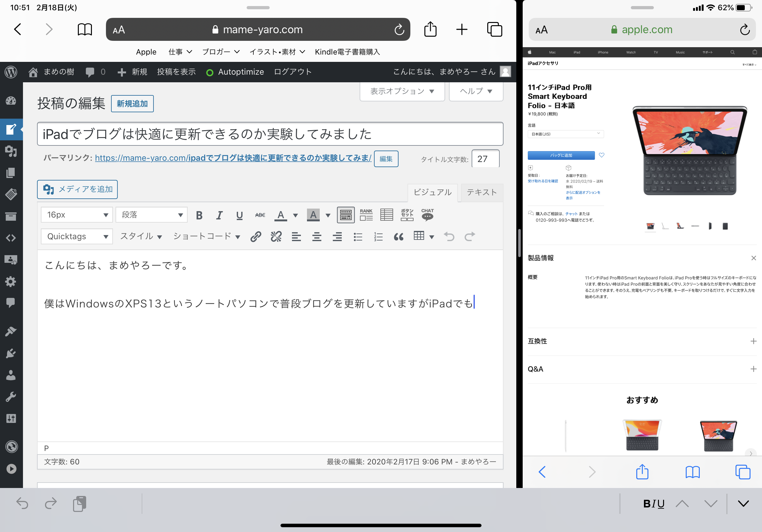Click the post title input field
The width and height of the screenshot is (762, 532).
[270, 134]
